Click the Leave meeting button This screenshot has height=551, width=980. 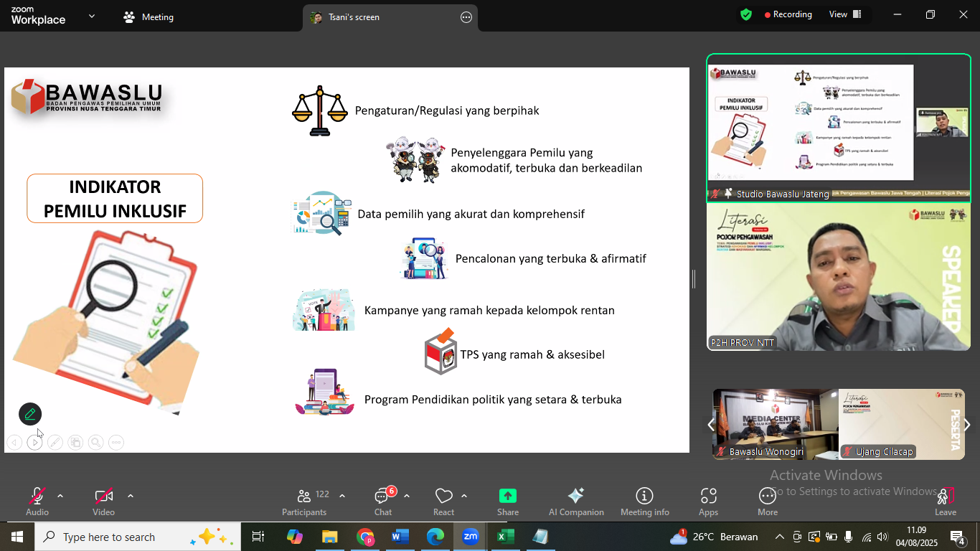(945, 501)
